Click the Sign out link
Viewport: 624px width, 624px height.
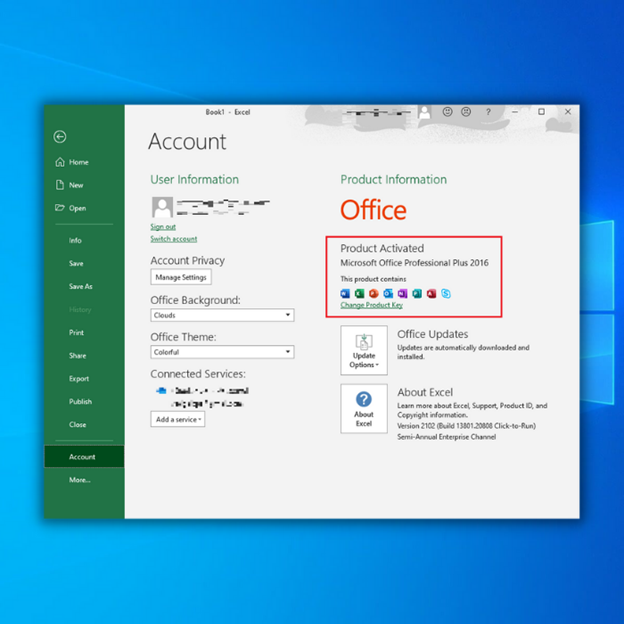163,227
